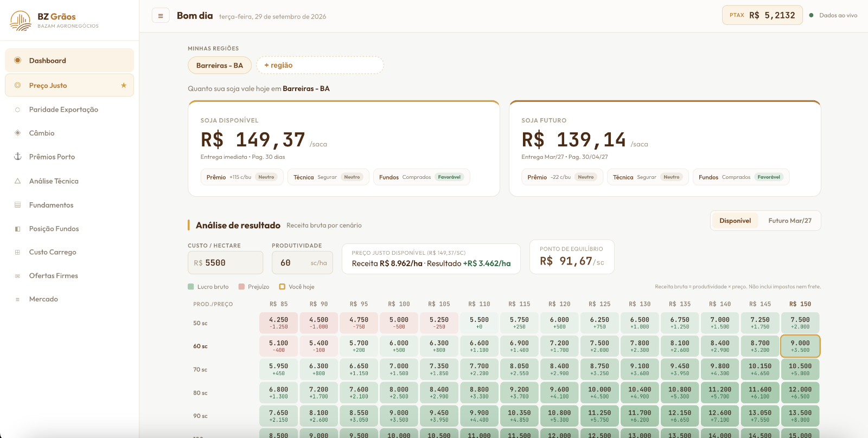This screenshot has height=438, width=868.
Task: Click the Análise Técnica triangle icon
Action: click(17, 181)
